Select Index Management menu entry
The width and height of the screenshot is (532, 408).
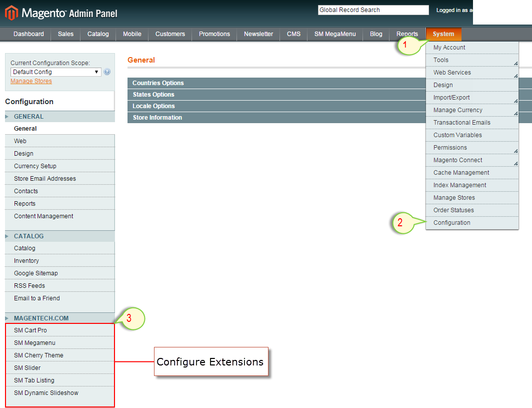(472, 186)
